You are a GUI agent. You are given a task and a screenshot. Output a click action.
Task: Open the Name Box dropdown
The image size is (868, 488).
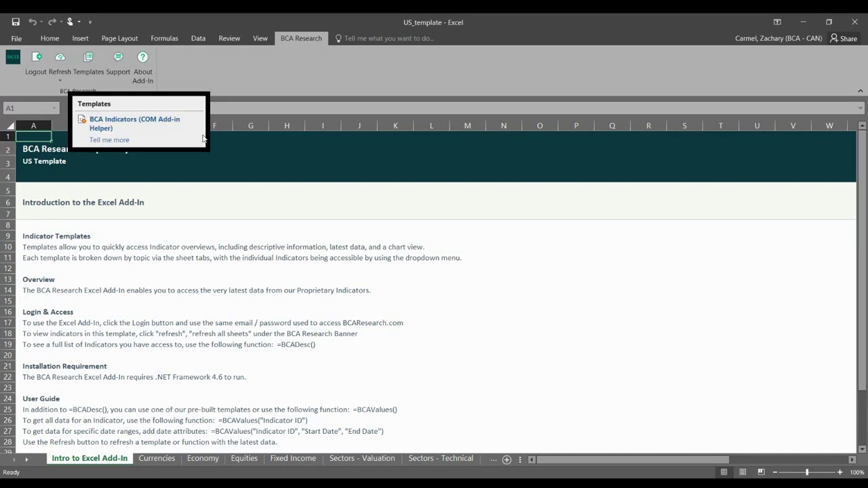coord(54,108)
